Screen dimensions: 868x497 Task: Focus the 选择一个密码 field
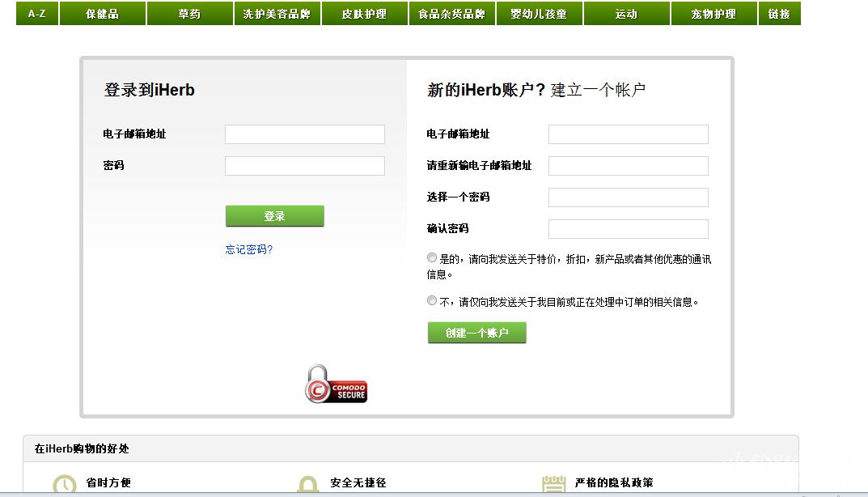[x=629, y=198]
